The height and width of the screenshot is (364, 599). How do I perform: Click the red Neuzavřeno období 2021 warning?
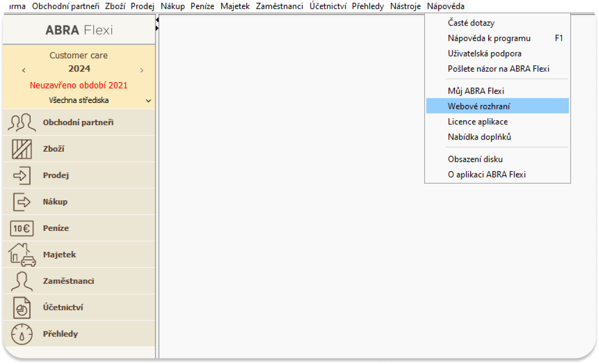click(78, 85)
